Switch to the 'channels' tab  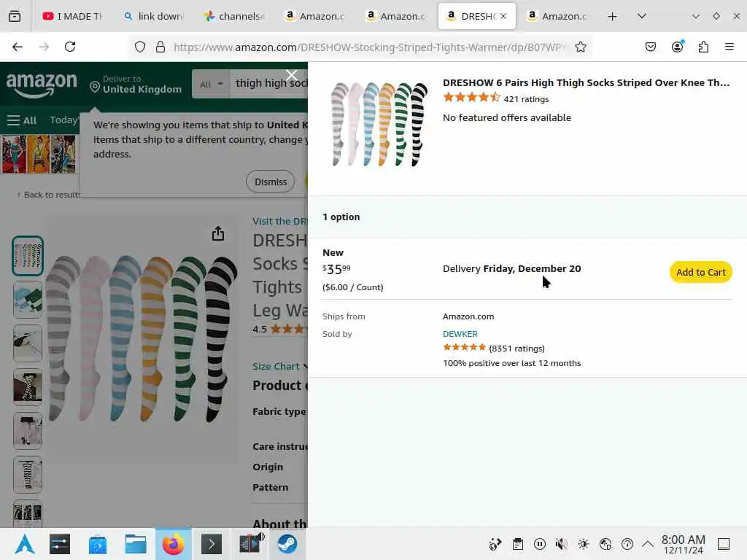(x=234, y=16)
